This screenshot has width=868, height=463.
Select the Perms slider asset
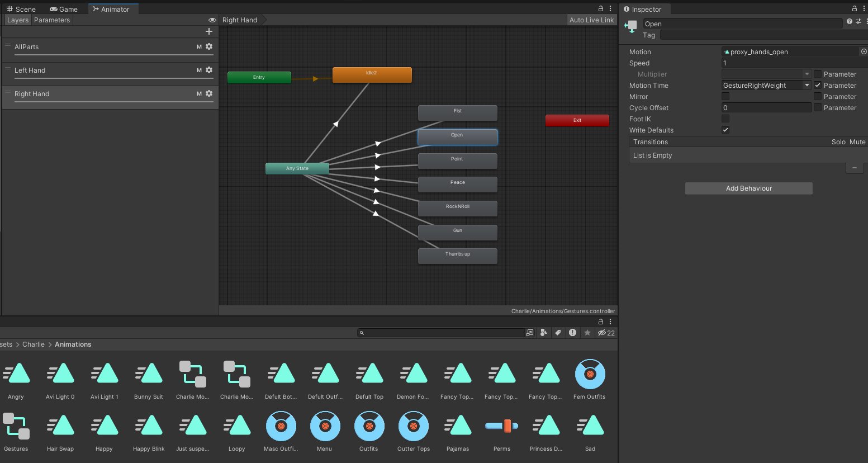click(502, 427)
